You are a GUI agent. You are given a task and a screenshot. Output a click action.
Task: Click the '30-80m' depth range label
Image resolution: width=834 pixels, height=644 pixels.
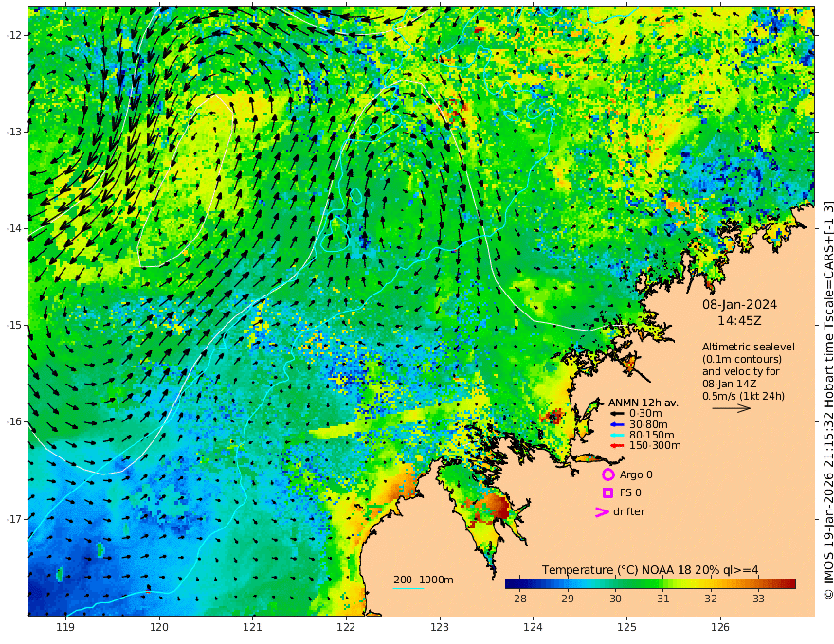[648, 424]
